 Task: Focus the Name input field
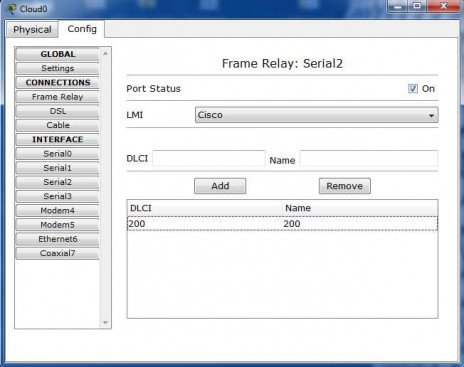pos(369,158)
